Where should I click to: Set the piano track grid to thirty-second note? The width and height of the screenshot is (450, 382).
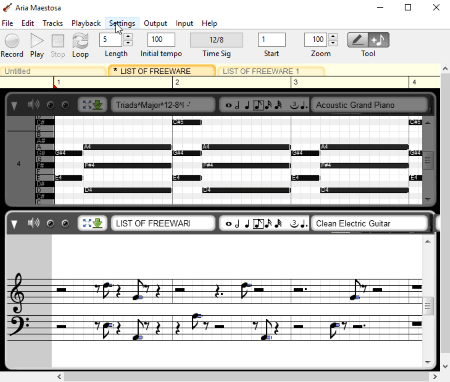[279, 105]
